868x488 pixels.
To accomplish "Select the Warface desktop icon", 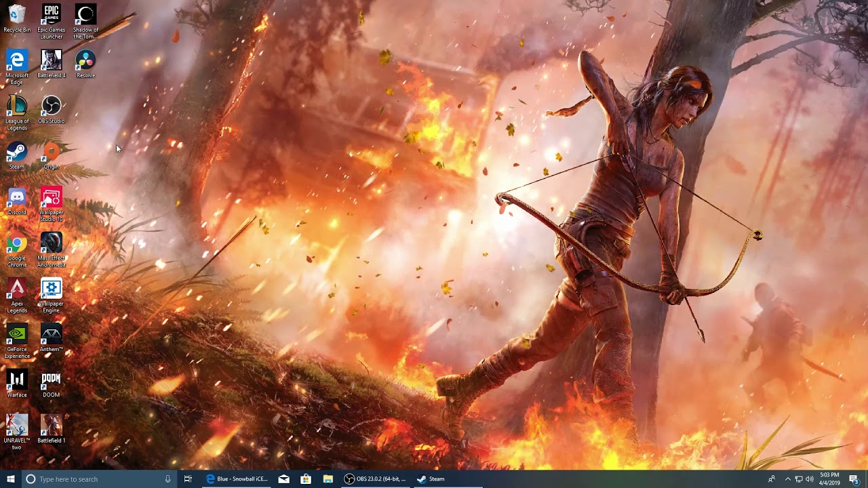I will (x=17, y=384).
